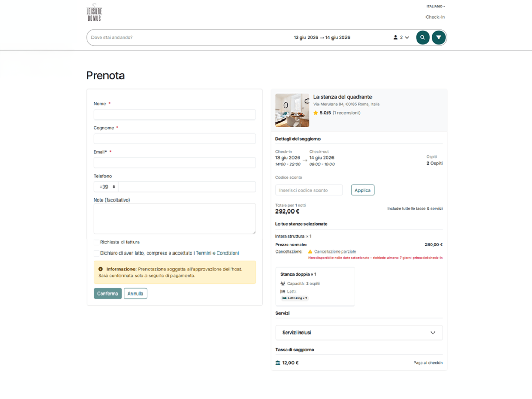Screen dimensions: 532x399
Task: Focus the Inserisci codice sconto field
Action: click(309, 190)
